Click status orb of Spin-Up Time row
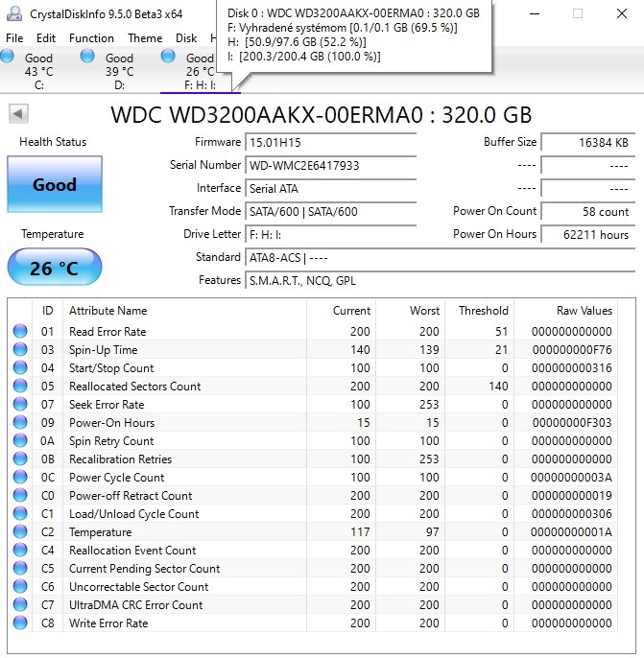The image size is (644, 658). pos(20,349)
